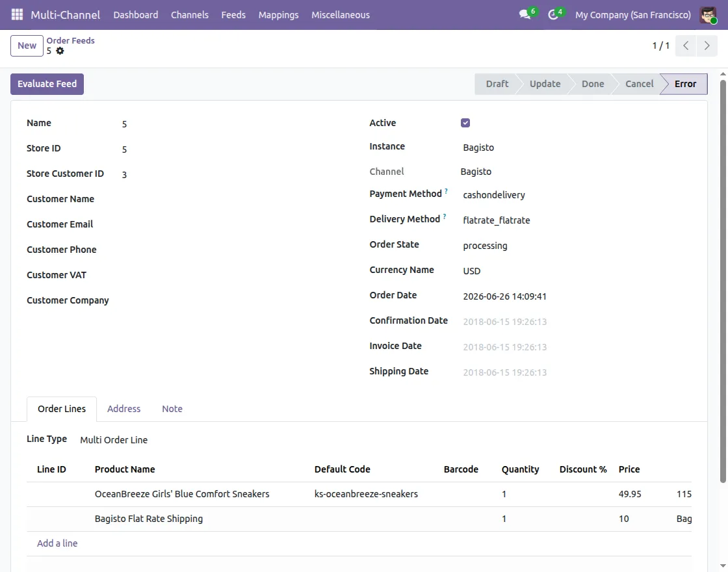Screen dimensions: 728x572
Task: Click default code ks-oceanbreeze-sneakers cell
Action: tap(366, 494)
